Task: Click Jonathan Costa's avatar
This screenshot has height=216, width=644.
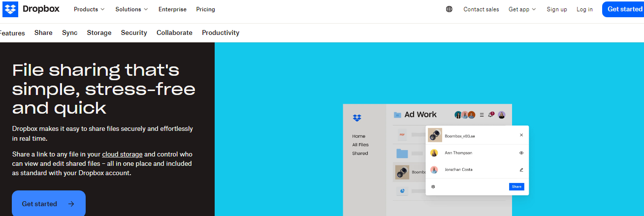Action: point(434,170)
